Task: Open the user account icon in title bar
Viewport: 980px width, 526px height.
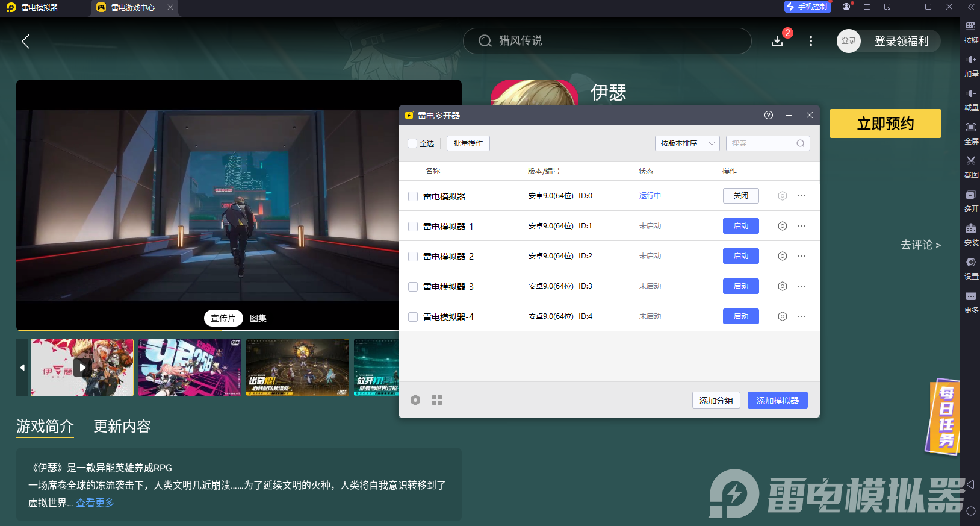Action: tap(847, 7)
